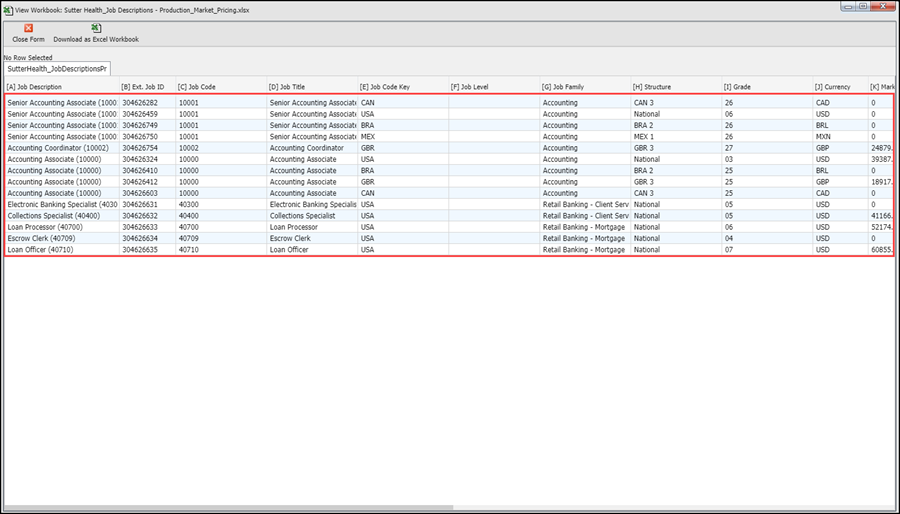Click the Escrow Clerk (40709) cell
The height and width of the screenshot is (514, 900).
pyautogui.click(x=62, y=238)
